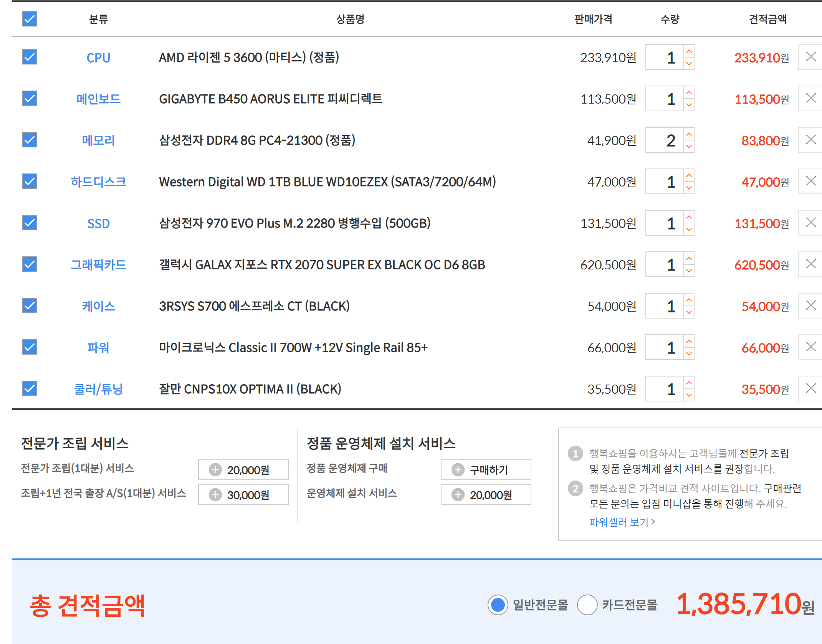Decrease 케이스 quantity with the down arrow

click(x=689, y=312)
